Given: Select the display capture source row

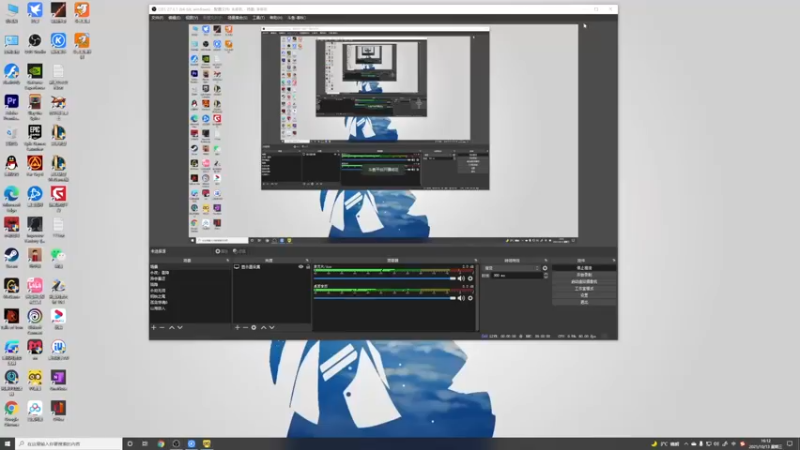Looking at the screenshot, I should [271, 267].
